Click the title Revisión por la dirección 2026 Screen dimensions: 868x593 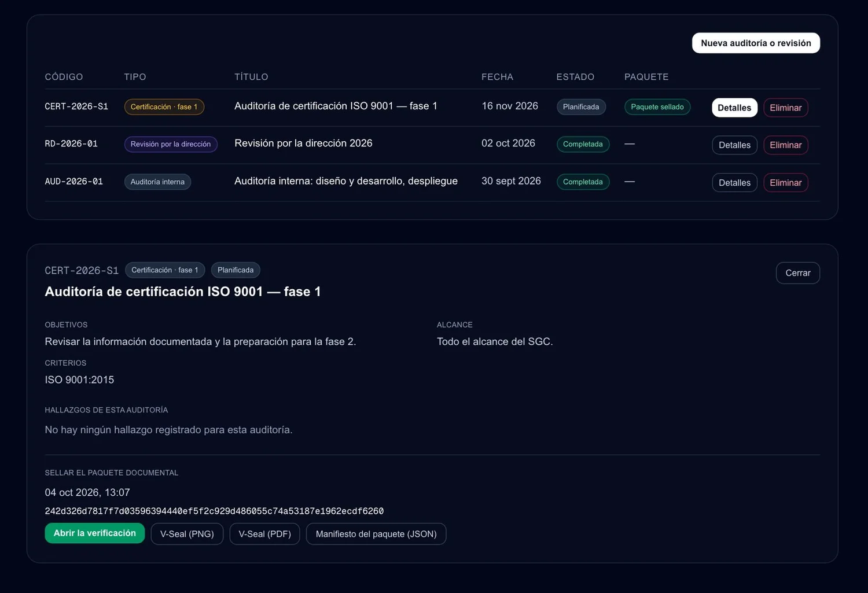pyautogui.click(x=303, y=143)
